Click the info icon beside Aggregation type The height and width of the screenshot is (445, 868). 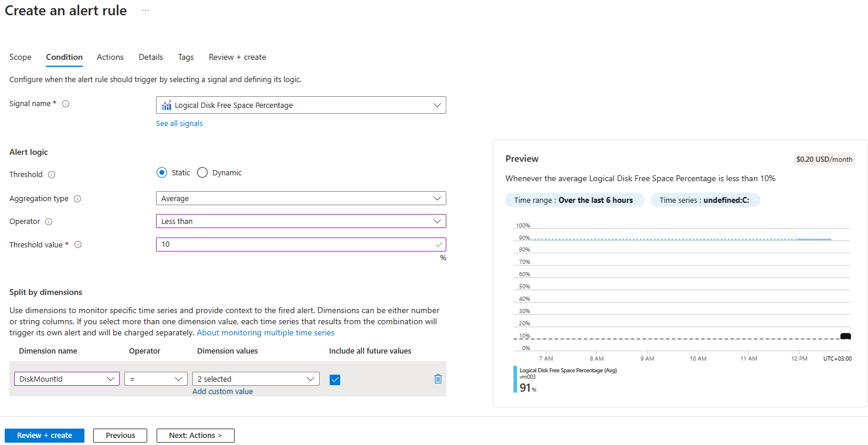(x=77, y=198)
